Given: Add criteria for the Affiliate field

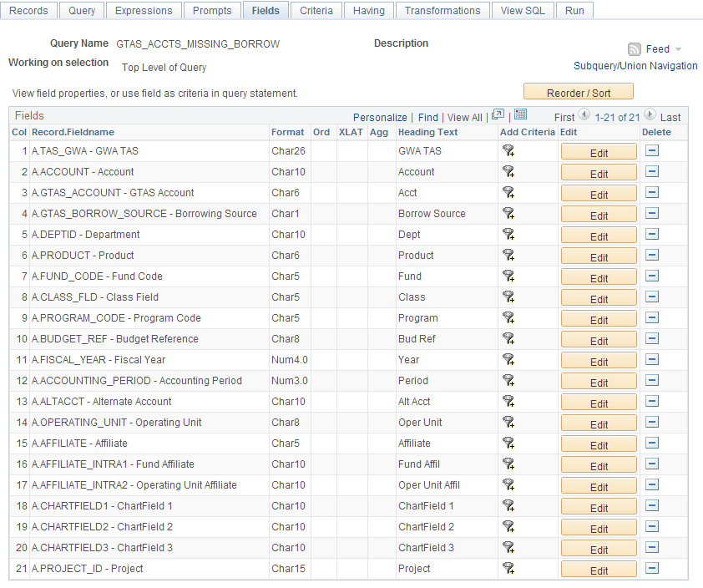Looking at the screenshot, I should [x=509, y=444].
